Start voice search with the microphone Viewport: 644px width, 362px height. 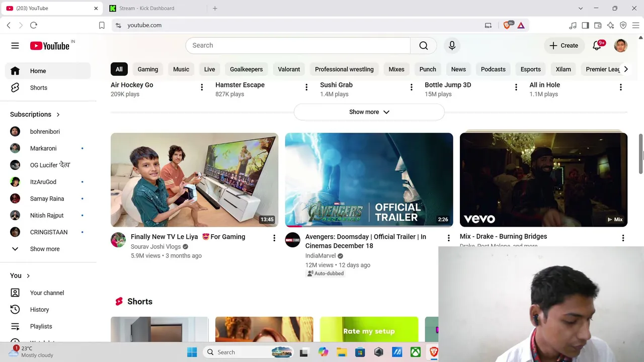[x=452, y=45]
